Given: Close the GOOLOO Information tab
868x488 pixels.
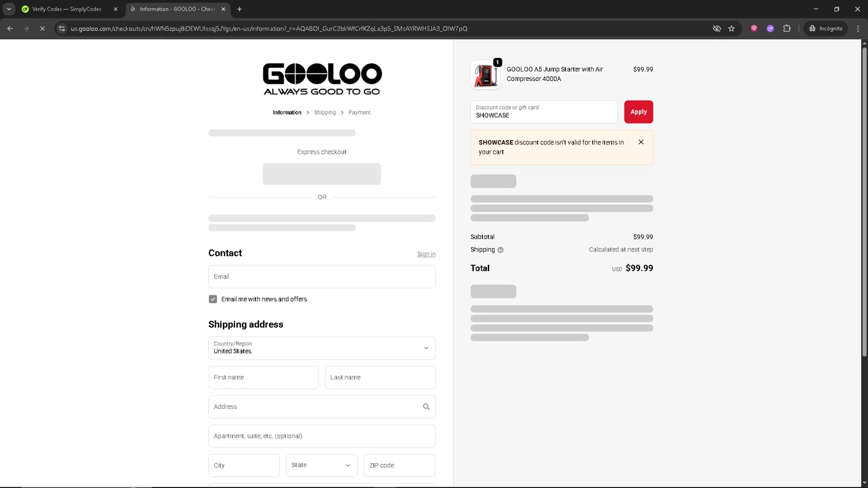Looking at the screenshot, I should (x=223, y=9).
